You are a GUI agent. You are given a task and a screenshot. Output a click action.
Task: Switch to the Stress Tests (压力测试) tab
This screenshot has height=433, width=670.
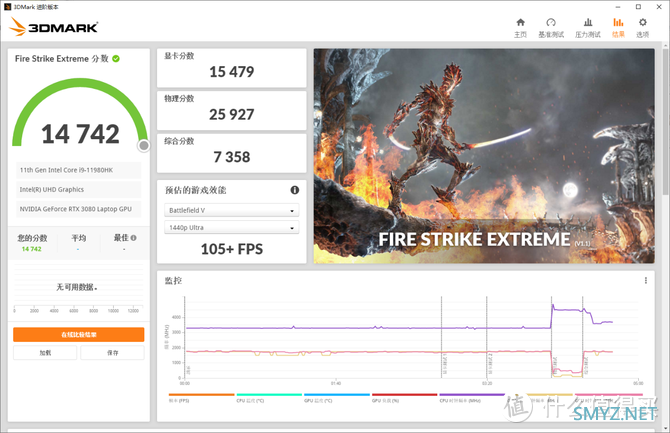588,28
